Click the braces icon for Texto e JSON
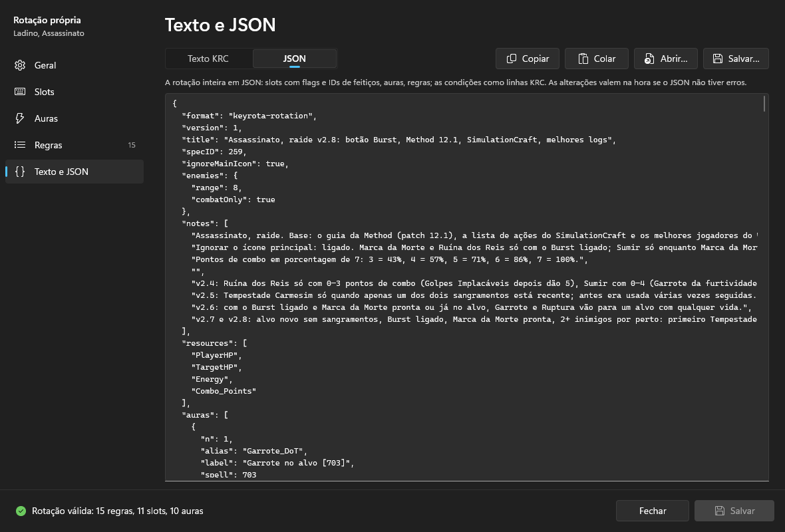 [x=20, y=171]
